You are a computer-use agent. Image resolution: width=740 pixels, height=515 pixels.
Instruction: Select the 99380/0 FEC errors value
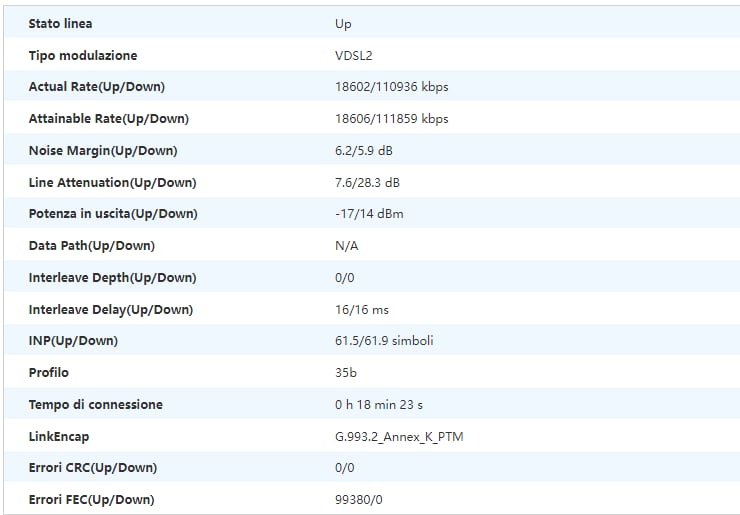(358, 500)
